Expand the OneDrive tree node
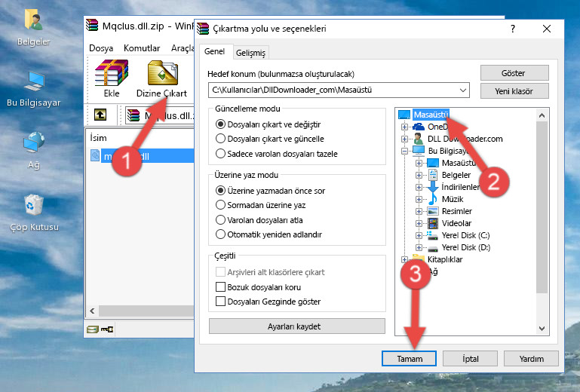 (404, 127)
